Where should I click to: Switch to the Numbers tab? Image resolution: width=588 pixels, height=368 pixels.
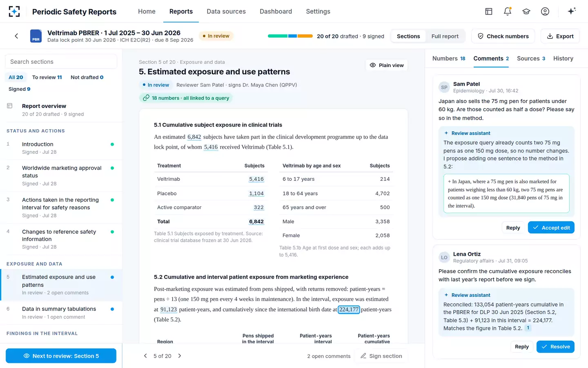coord(449,58)
